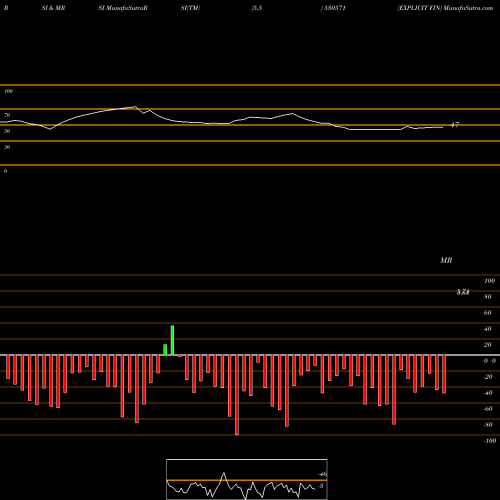The image size is (500, 500).
Task: Click the 'MR' panel label
Action: pos(446,260)
